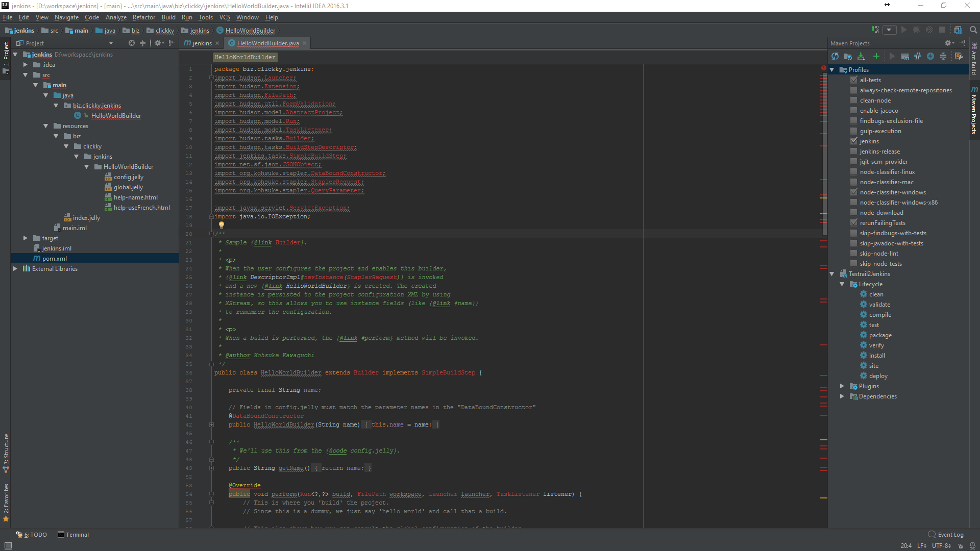Open the Analyze menu
Screen dimensions: 980x551
tap(116, 17)
